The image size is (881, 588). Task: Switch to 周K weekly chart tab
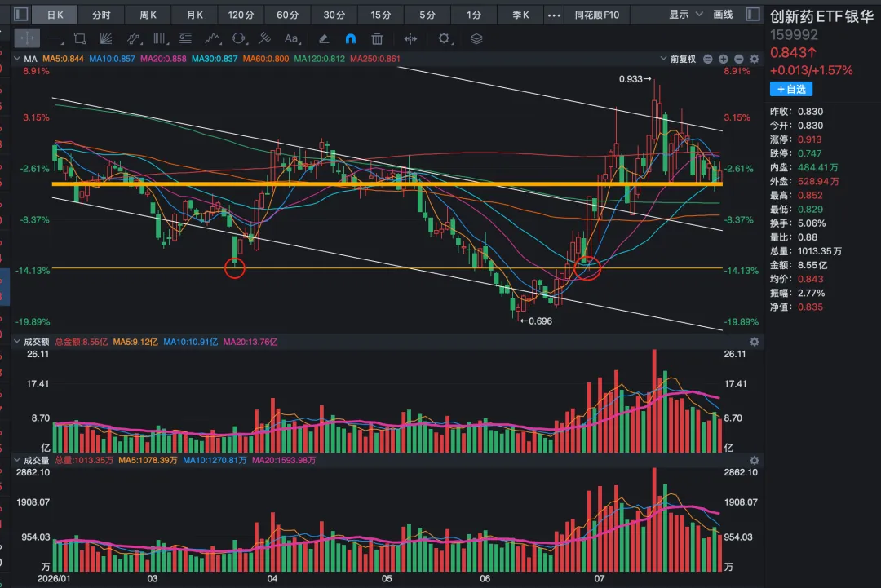tap(148, 15)
